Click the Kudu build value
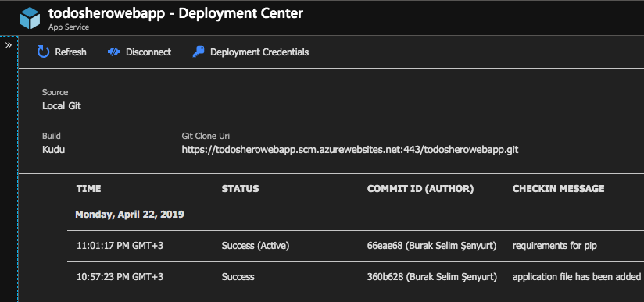Screen dimensions: 644x302 [x=53, y=150]
